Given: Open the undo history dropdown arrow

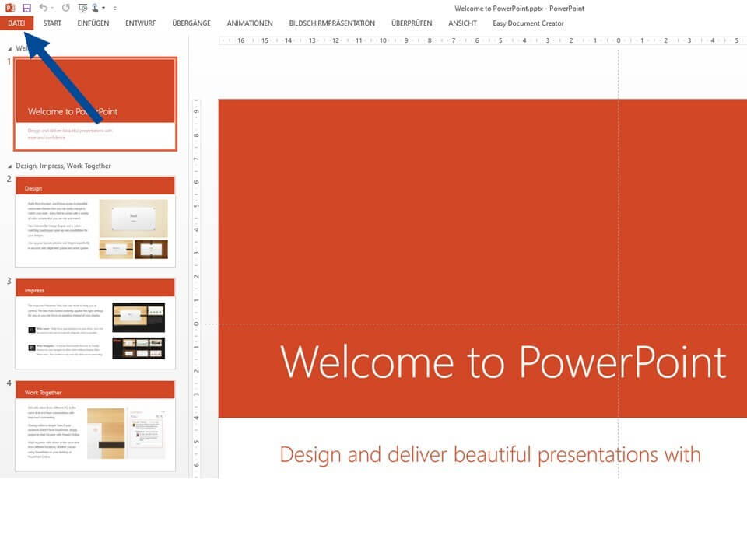Looking at the screenshot, I should (x=52, y=8).
